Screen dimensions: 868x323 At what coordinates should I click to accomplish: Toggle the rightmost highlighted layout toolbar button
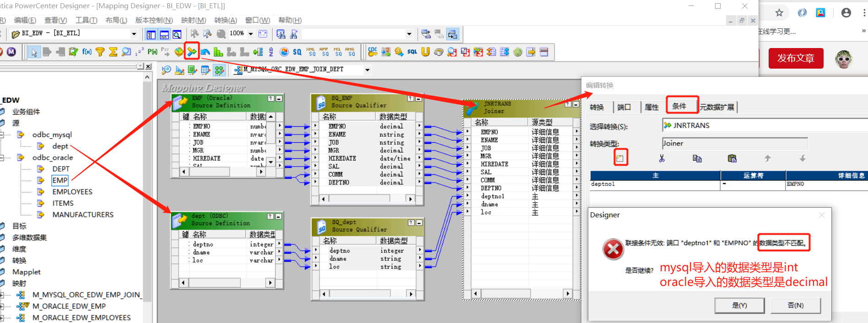[x=452, y=34]
